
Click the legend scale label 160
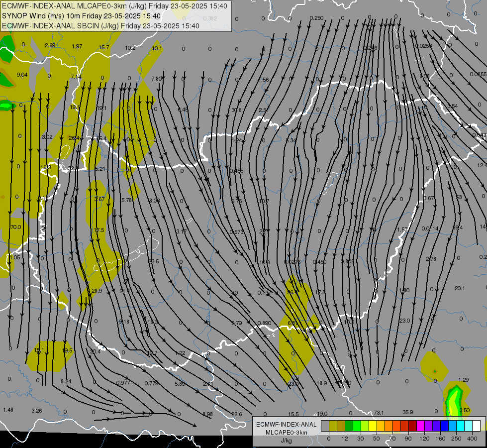pyautogui.click(x=440, y=439)
